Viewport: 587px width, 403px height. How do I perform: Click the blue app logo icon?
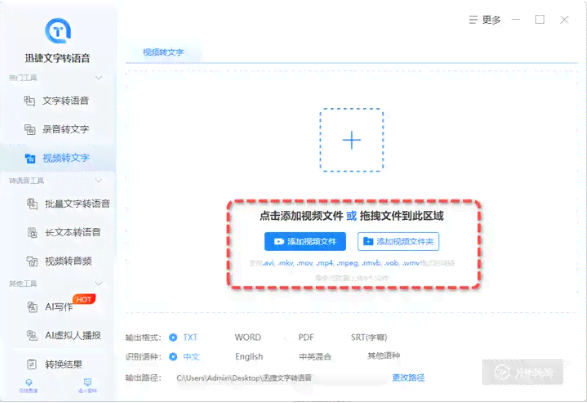point(58,31)
